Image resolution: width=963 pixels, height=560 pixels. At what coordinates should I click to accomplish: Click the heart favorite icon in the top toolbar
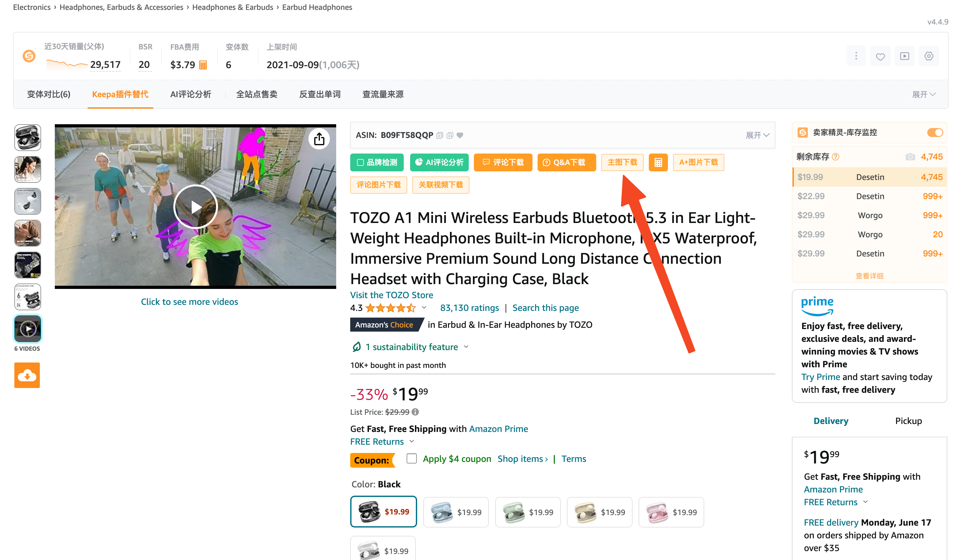pyautogui.click(x=880, y=56)
